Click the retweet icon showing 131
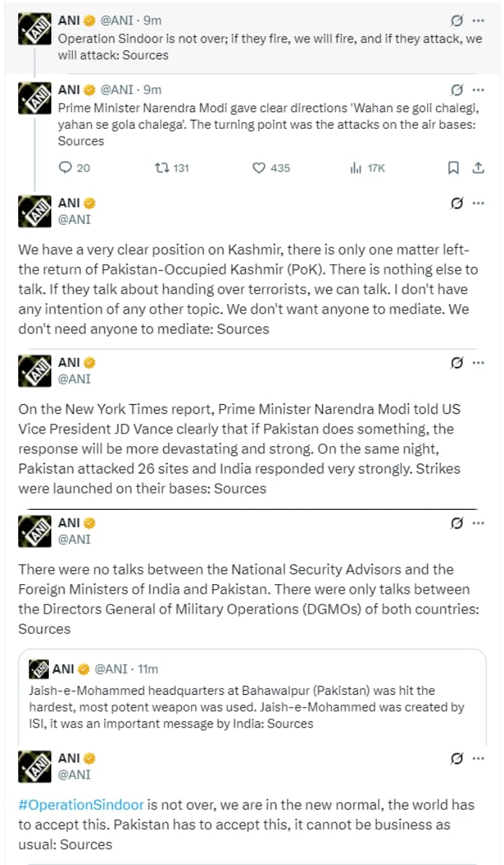This screenshot has height=865, width=504. coord(161,167)
